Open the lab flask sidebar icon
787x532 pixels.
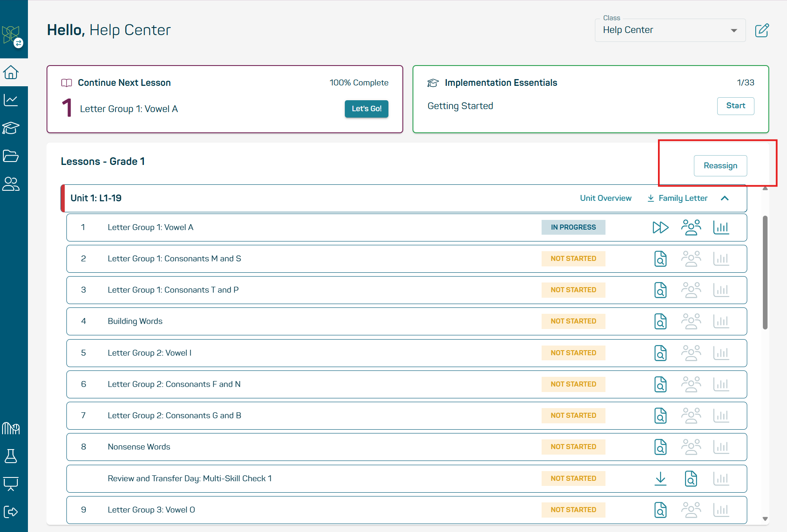pyautogui.click(x=11, y=456)
